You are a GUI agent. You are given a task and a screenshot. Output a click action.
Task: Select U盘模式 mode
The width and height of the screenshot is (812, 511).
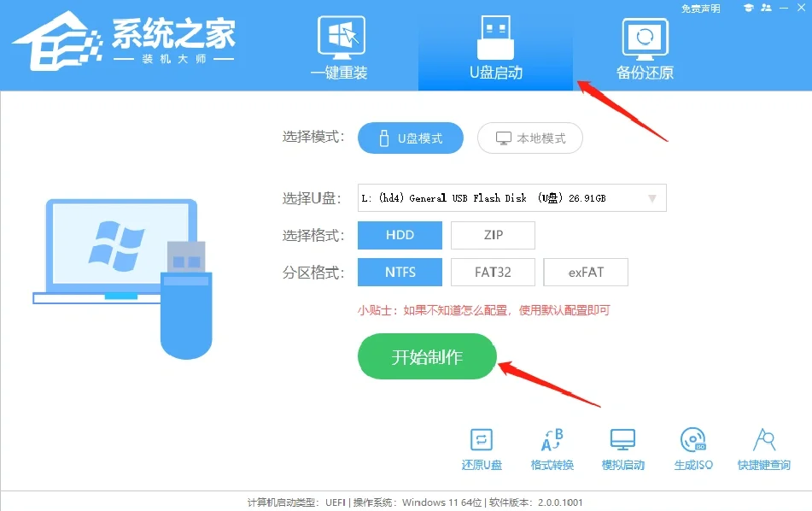coord(410,138)
